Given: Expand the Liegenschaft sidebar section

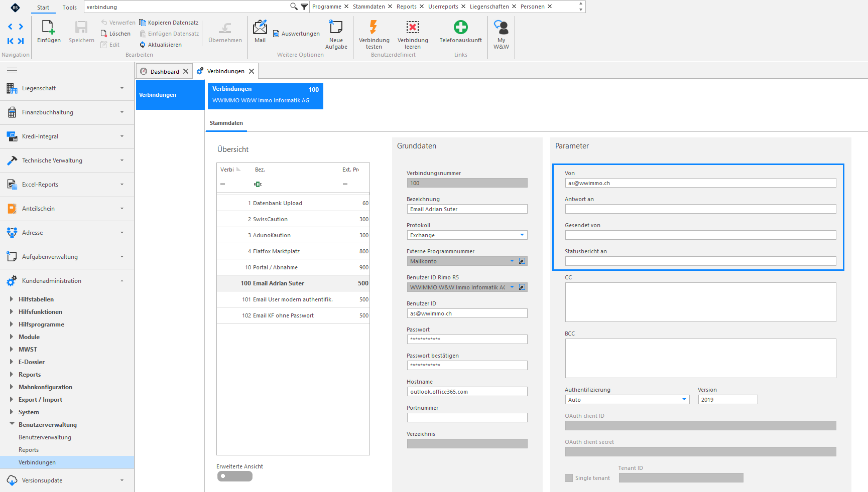Looking at the screenshot, I should [67, 88].
